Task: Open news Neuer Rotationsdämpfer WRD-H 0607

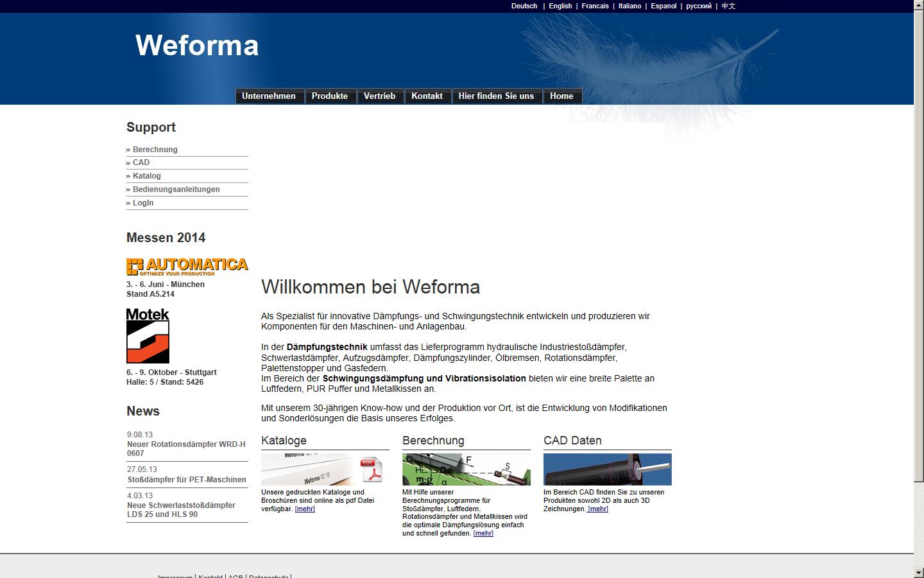Action: [186, 448]
